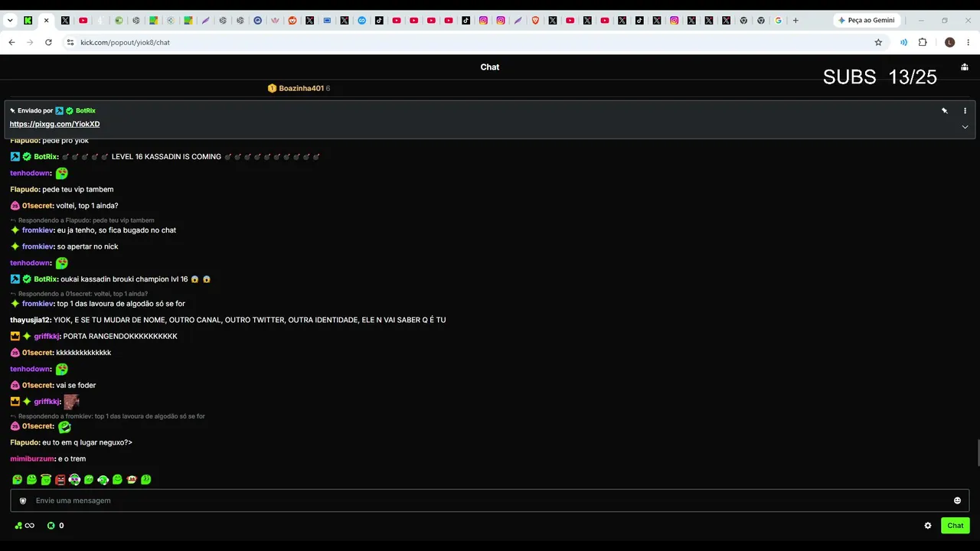Open the gift subs icon in chat header
980x551 pixels.
point(964,67)
